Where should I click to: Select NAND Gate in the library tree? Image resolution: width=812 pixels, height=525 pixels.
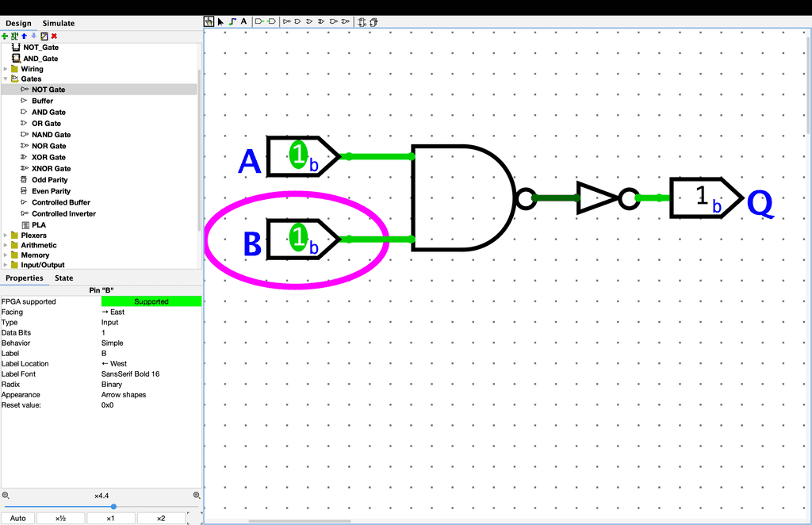(51, 135)
